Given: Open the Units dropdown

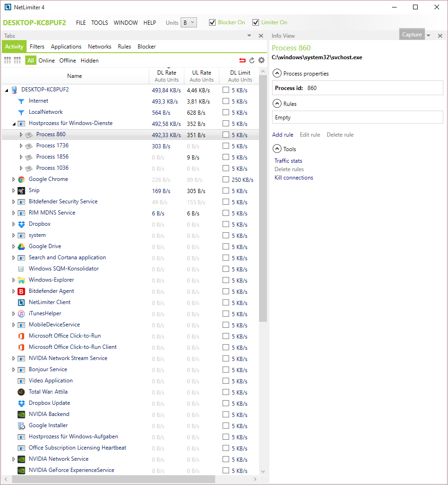Looking at the screenshot, I should point(189,22).
